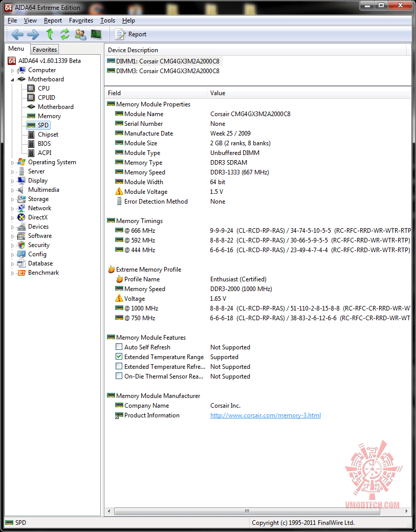Click the scrollbar right arrow

(407, 511)
